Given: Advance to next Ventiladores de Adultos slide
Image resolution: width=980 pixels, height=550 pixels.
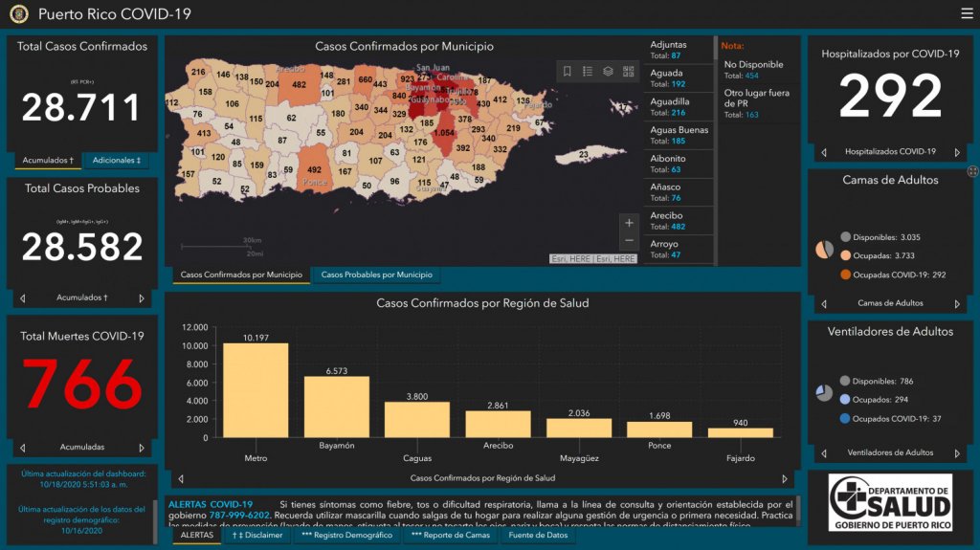Looking at the screenshot, I should (x=958, y=452).
